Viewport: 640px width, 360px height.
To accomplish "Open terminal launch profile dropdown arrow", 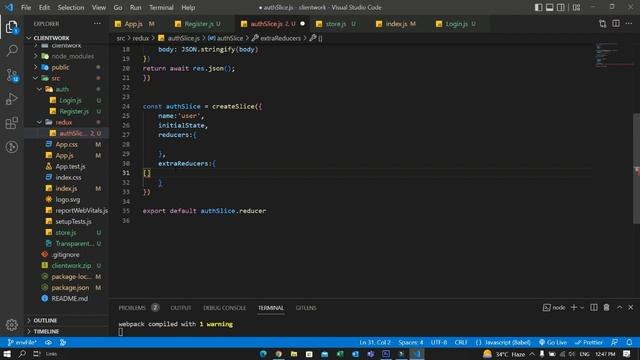I will click(x=582, y=307).
